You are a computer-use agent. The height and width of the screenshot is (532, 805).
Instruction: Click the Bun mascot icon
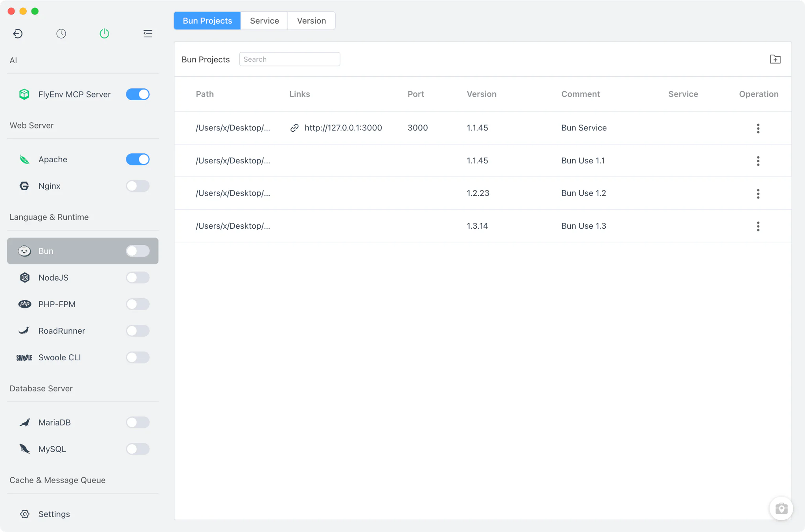pyautogui.click(x=24, y=251)
